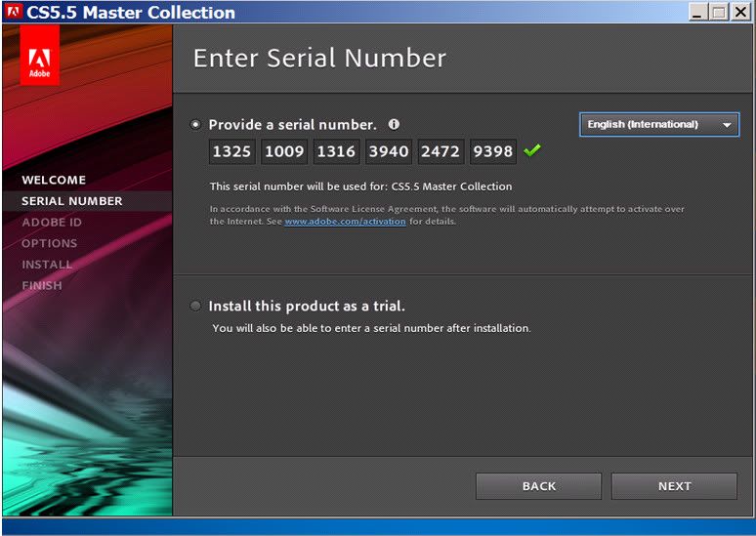The width and height of the screenshot is (756, 536).
Task: Click text 'This serial number will be used for'
Action: click(x=299, y=186)
